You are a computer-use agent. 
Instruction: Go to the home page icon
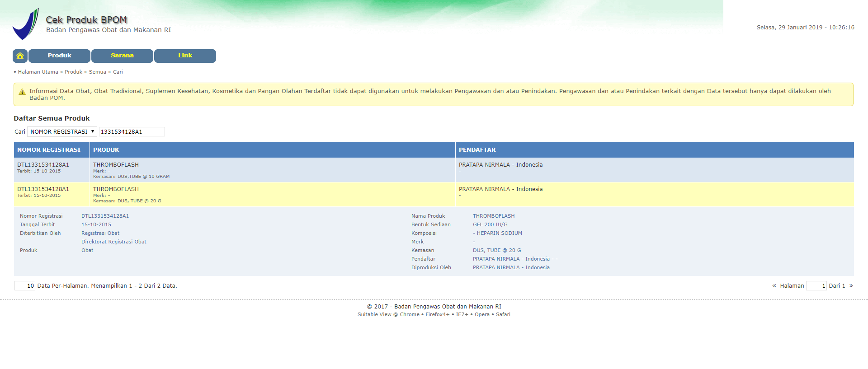20,56
